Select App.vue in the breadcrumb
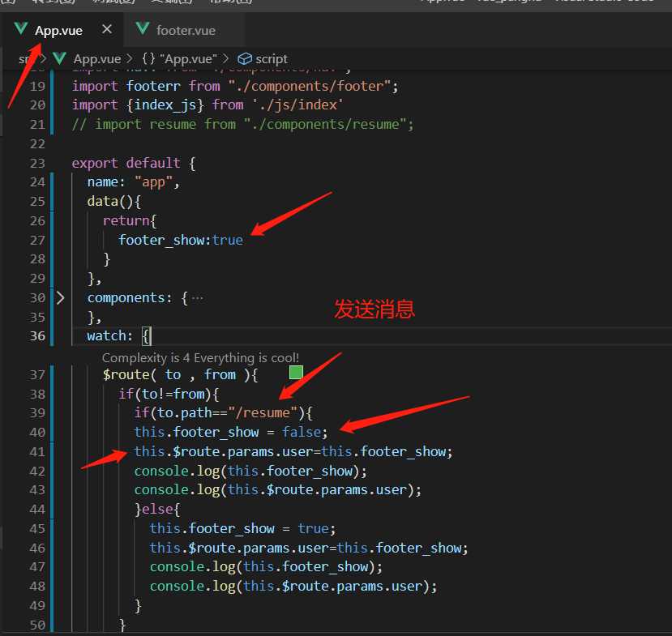This screenshot has height=636, width=672. click(x=97, y=58)
